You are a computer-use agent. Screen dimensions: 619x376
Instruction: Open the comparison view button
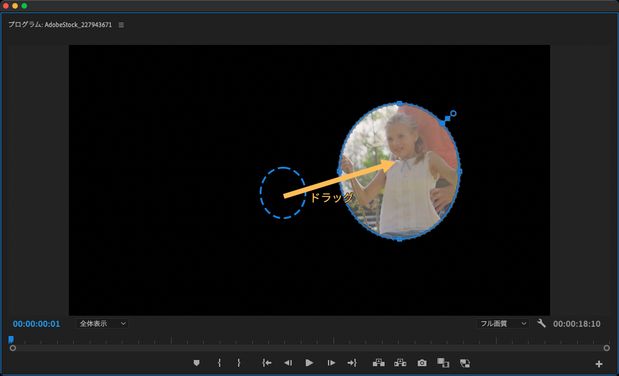(443, 363)
